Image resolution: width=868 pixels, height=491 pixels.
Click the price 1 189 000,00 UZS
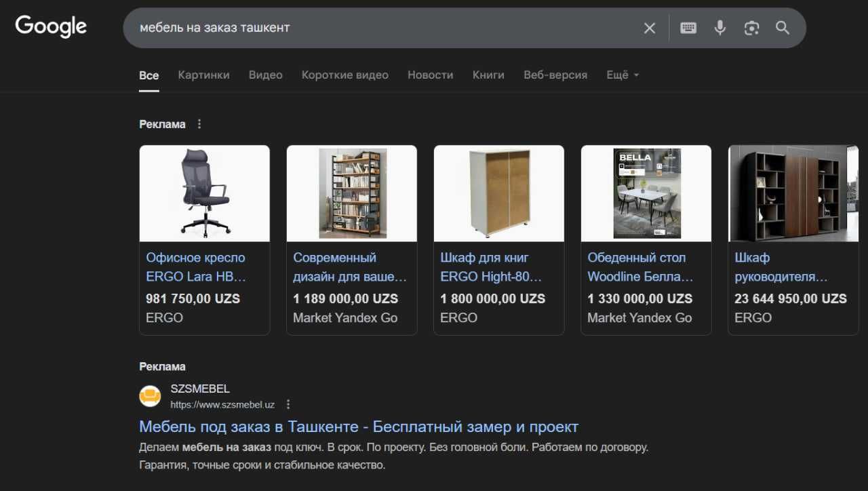(346, 298)
